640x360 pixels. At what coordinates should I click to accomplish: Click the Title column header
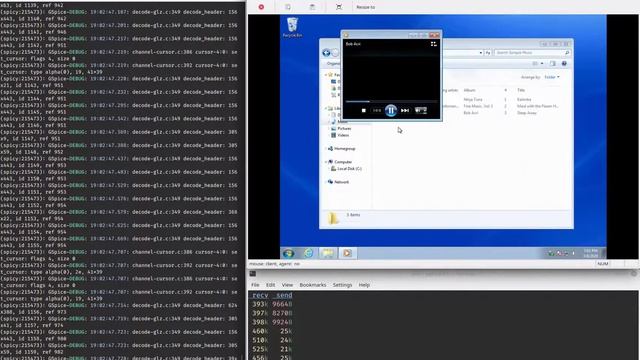pos(521,90)
